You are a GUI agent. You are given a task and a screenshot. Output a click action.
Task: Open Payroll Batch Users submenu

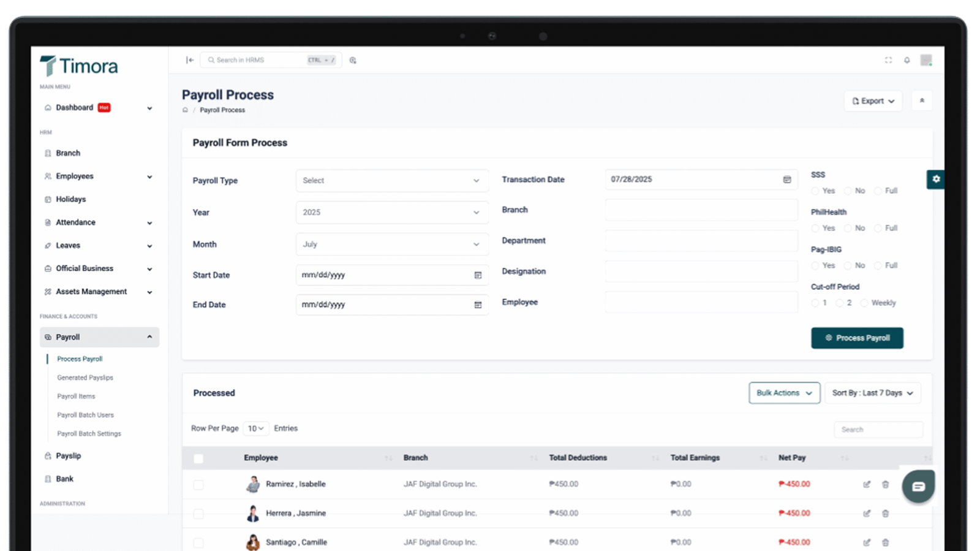pyautogui.click(x=85, y=415)
